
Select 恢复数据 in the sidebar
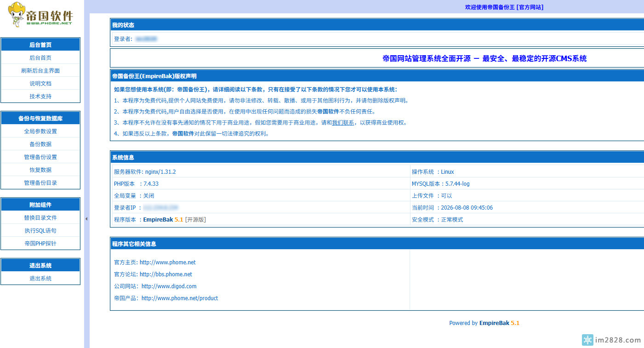[40, 170]
